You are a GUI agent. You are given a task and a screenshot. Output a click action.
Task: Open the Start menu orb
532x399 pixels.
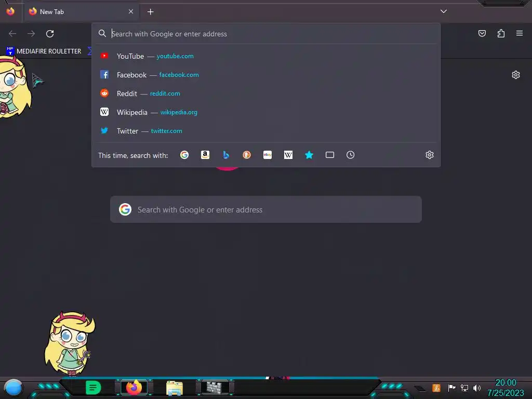pos(13,388)
